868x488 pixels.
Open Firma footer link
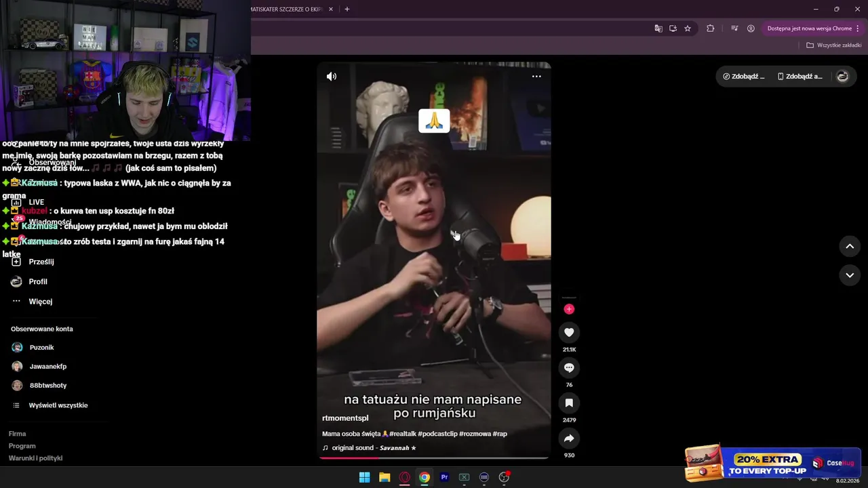17,434
